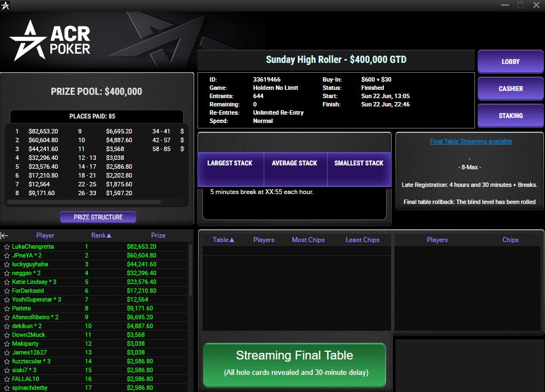
Task: Toggle favorite star for JPnaYA * 2
Action: click(7, 255)
